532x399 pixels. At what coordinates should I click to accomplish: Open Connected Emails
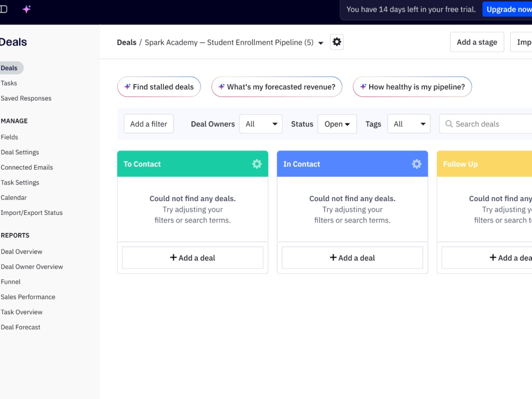coord(27,167)
